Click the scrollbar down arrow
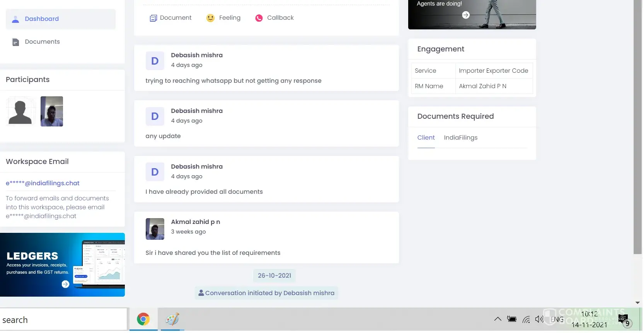This screenshot has height=333, width=644. [x=637, y=303]
